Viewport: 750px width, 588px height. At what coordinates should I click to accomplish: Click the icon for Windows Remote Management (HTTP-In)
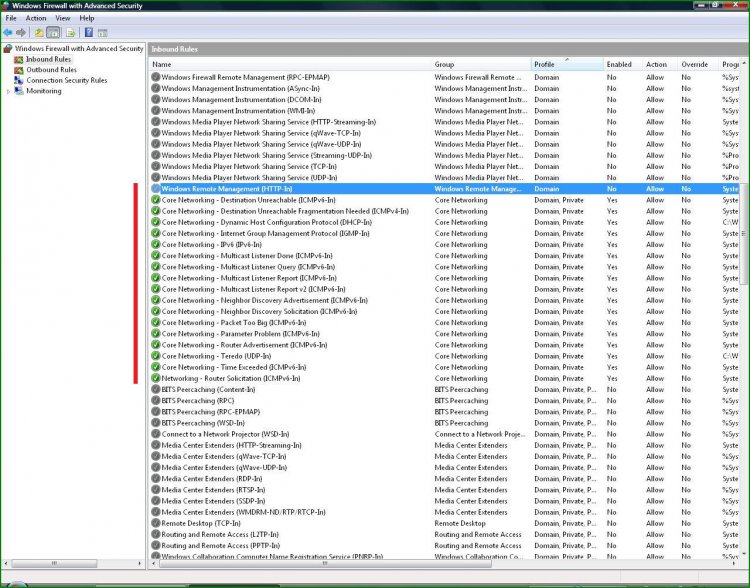(x=155, y=189)
